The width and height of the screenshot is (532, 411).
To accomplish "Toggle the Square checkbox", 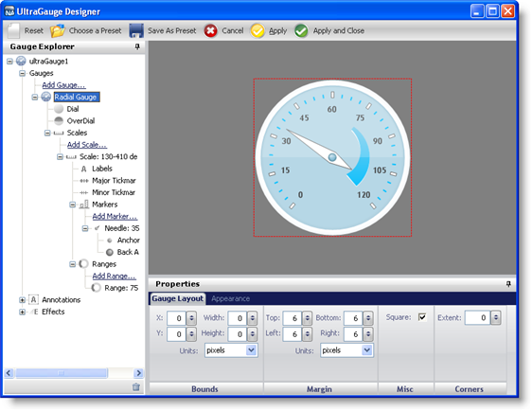I will click(422, 317).
